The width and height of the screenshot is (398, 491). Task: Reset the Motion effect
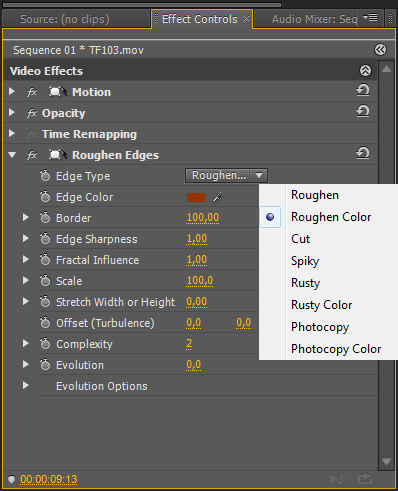coord(363,90)
